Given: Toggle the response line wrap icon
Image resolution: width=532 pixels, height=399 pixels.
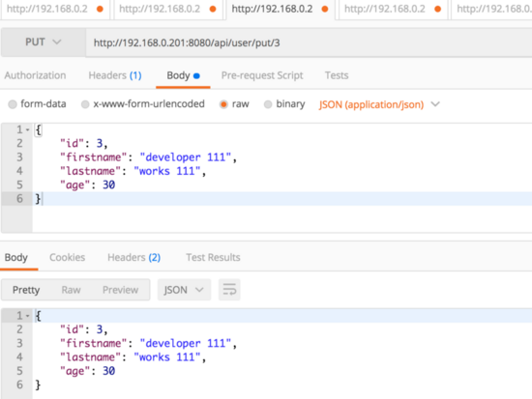Looking at the screenshot, I should tap(229, 290).
